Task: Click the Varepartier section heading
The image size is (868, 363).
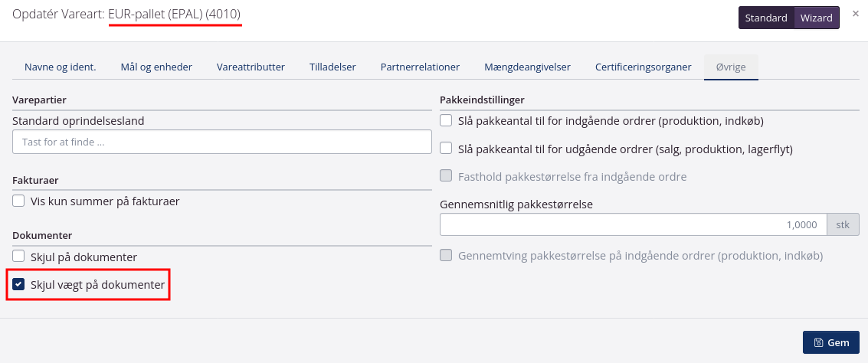Action: (x=39, y=100)
